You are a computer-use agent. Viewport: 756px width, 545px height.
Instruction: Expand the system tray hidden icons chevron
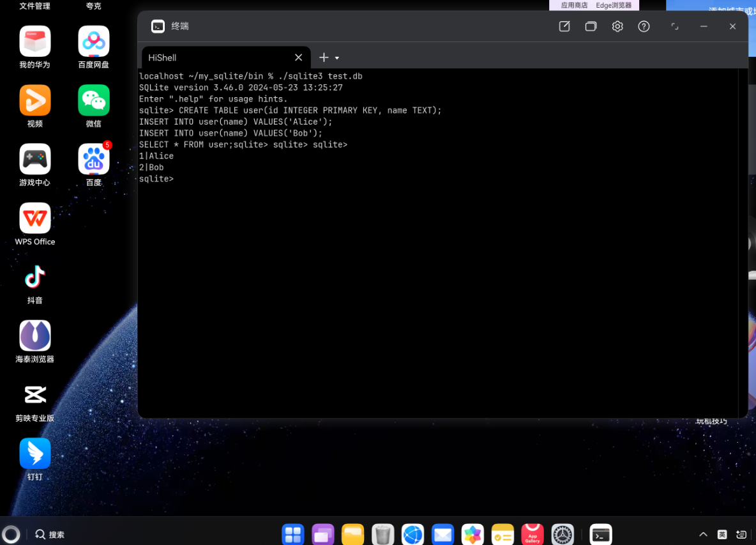pos(703,534)
